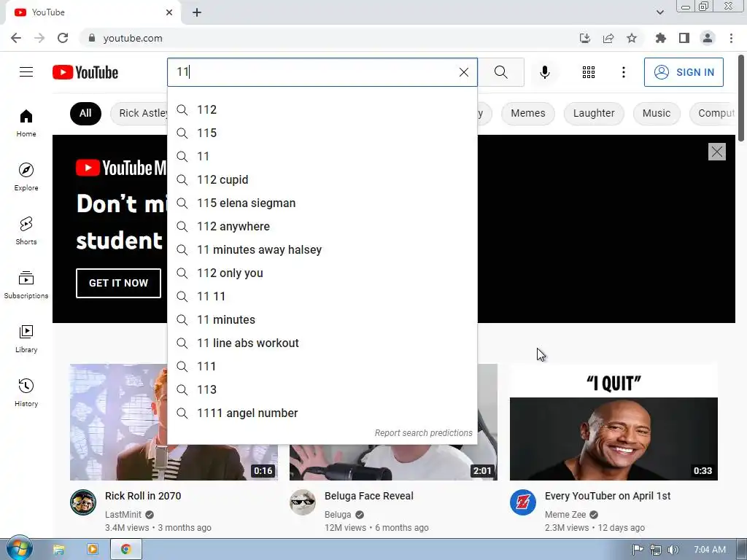Click the GET IT NOW button

[x=118, y=283]
